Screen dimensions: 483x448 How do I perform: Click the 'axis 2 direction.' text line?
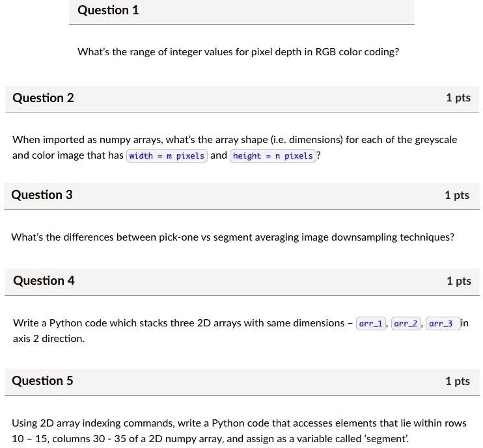coord(49,339)
